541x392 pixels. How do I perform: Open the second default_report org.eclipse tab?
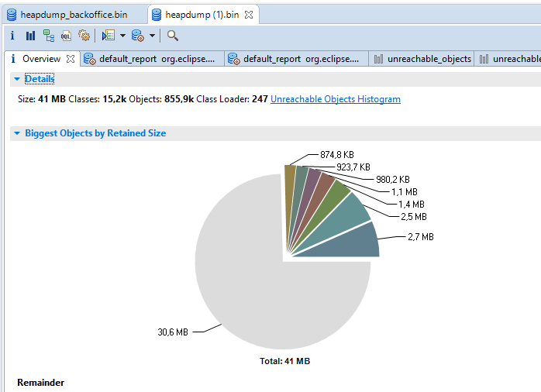[296, 60]
